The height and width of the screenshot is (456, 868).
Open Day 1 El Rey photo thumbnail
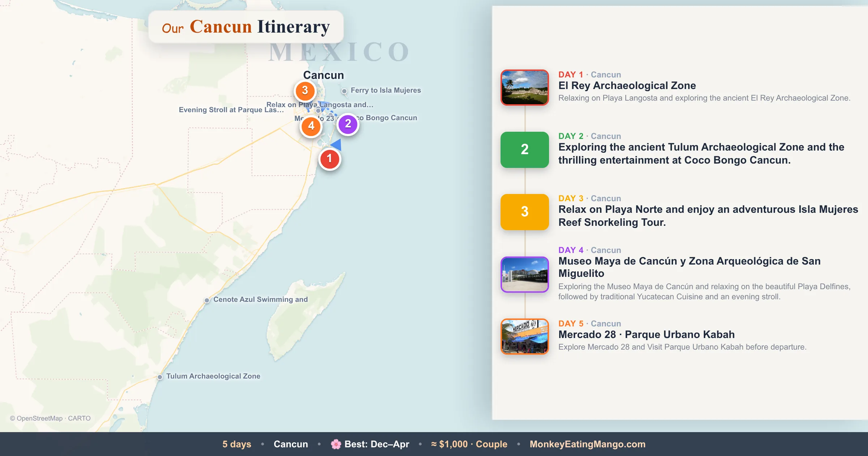(x=525, y=88)
